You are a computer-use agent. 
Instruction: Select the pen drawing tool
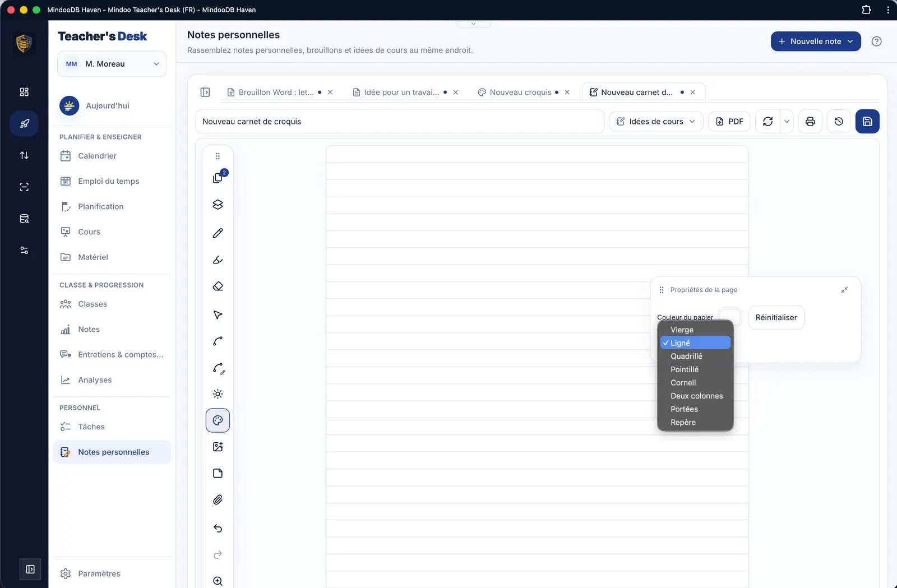tap(218, 233)
